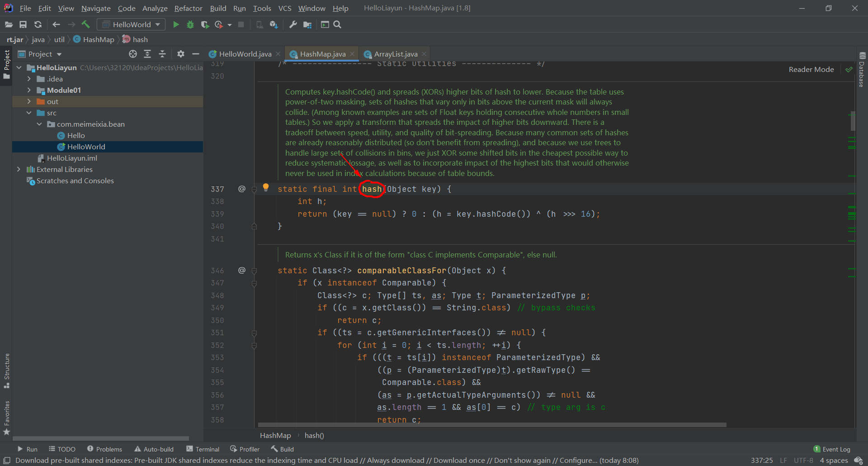Screen dimensions: 868x466
Task: Click HashMap in the navigation breadcrumb
Action: (x=94, y=39)
